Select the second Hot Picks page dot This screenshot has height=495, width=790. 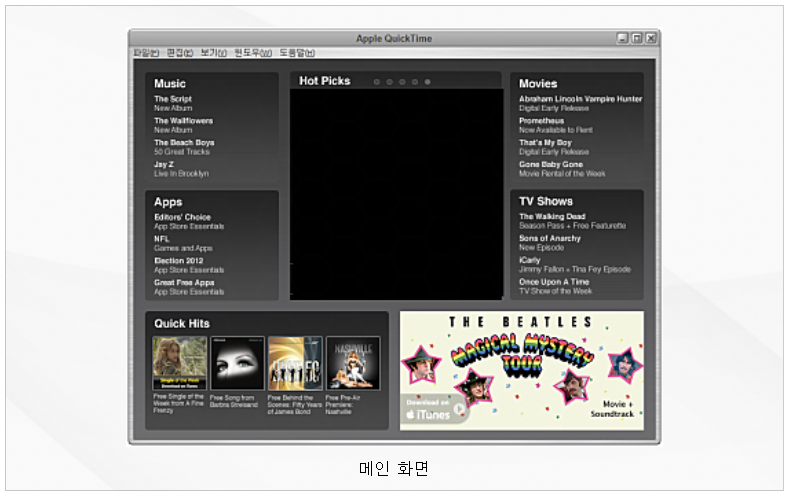click(x=389, y=82)
